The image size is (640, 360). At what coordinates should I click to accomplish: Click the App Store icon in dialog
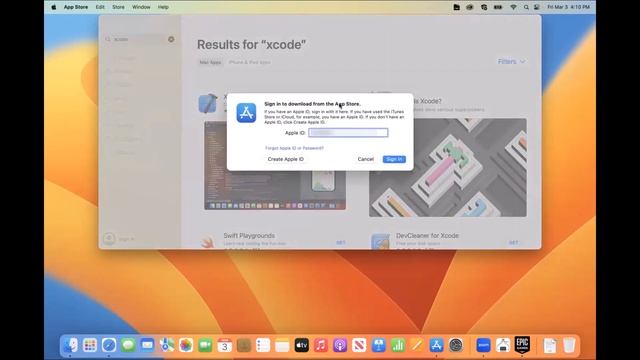click(x=246, y=113)
